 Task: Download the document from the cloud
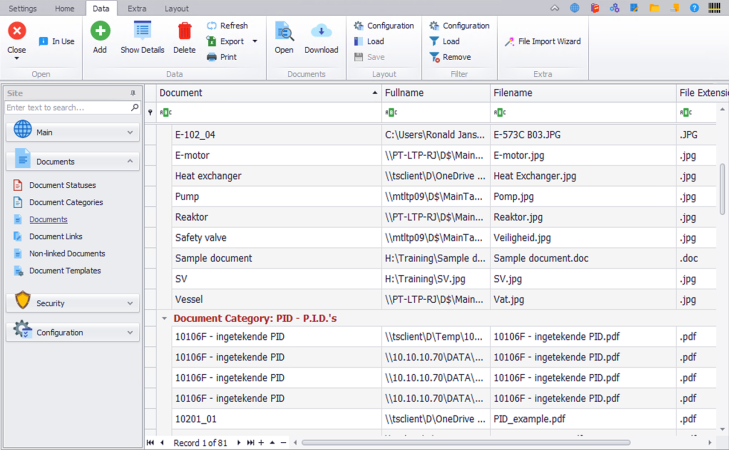[321, 38]
